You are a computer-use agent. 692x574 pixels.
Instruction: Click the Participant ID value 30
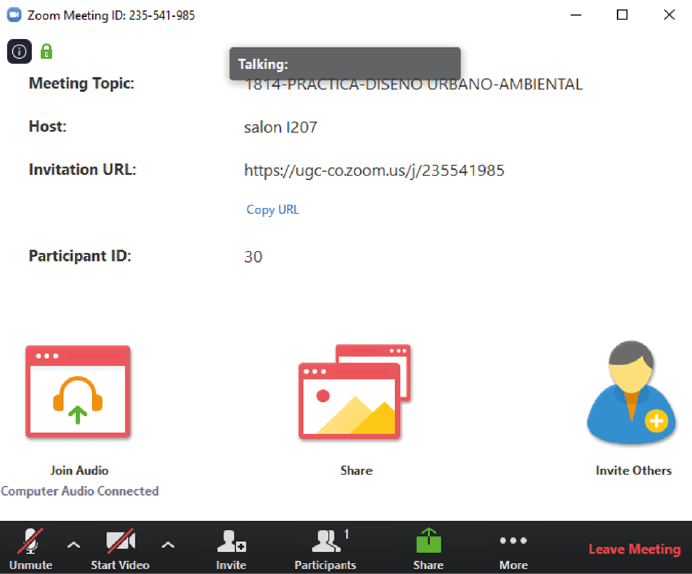(253, 257)
